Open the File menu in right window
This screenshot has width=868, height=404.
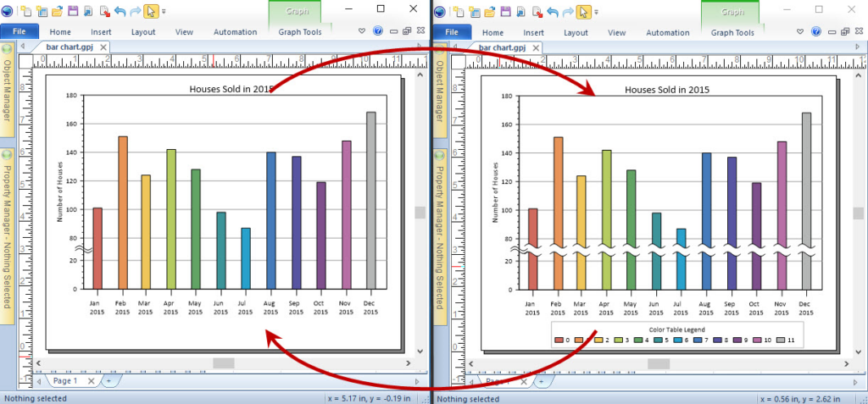click(452, 32)
